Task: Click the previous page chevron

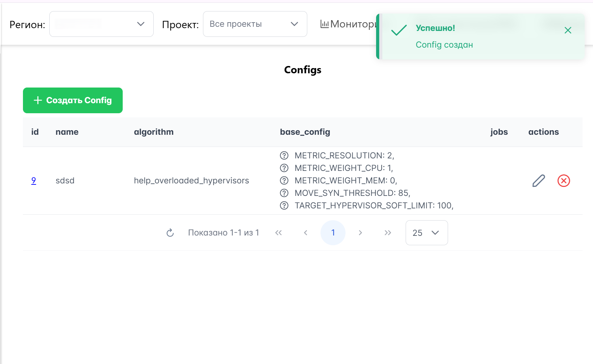Action: point(306,233)
